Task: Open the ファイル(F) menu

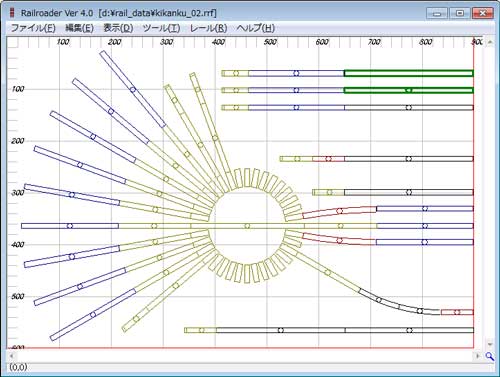Action: pyautogui.click(x=33, y=28)
